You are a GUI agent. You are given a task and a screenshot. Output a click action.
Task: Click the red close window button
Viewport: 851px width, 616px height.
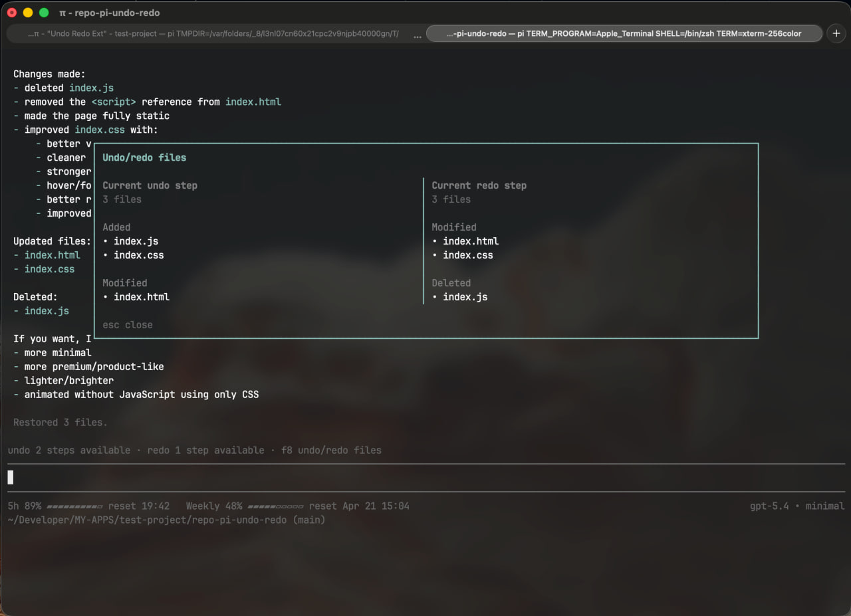(x=12, y=13)
